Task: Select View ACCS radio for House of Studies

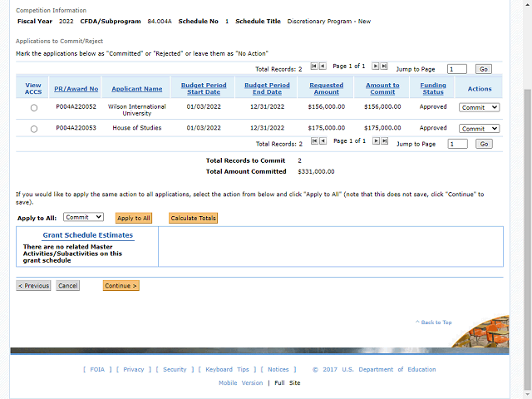Action: (x=34, y=130)
